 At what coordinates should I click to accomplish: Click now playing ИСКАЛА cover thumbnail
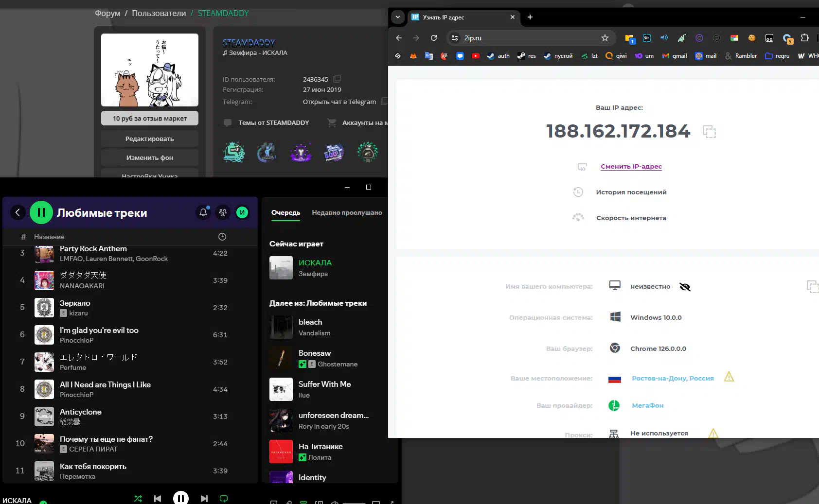point(281,268)
